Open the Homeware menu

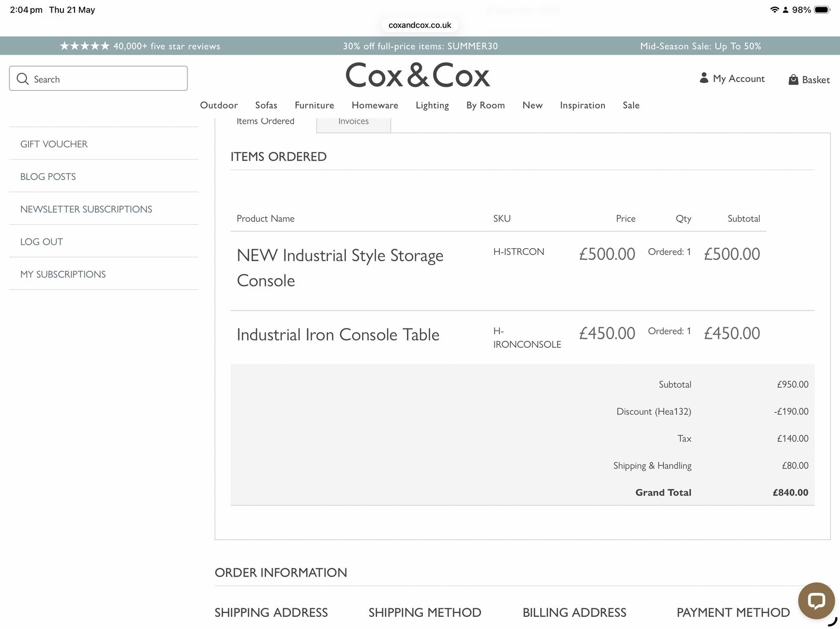coord(375,105)
